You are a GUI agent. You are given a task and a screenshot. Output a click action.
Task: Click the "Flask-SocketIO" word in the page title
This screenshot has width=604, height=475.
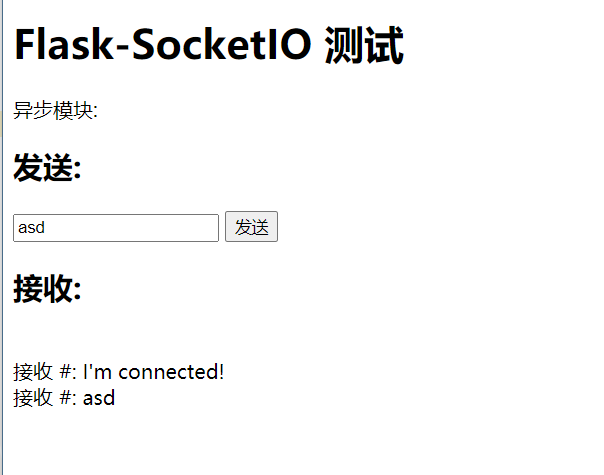pyautogui.click(x=162, y=46)
